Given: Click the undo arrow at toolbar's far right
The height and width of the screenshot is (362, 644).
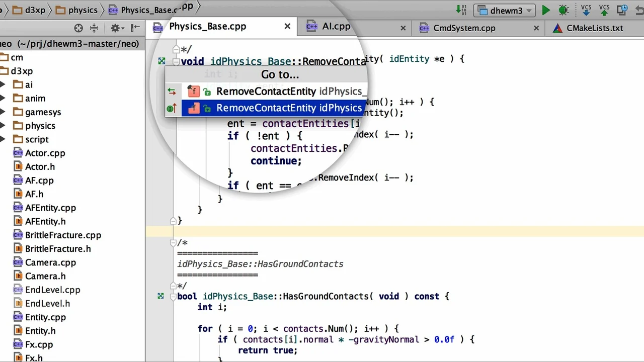Looking at the screenshot, I should [x=640, y=10].
